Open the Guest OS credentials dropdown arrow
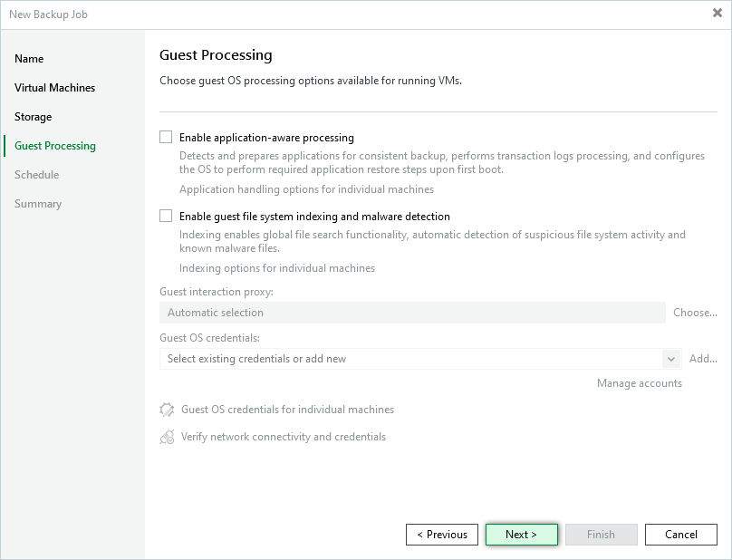 [671, 359]
